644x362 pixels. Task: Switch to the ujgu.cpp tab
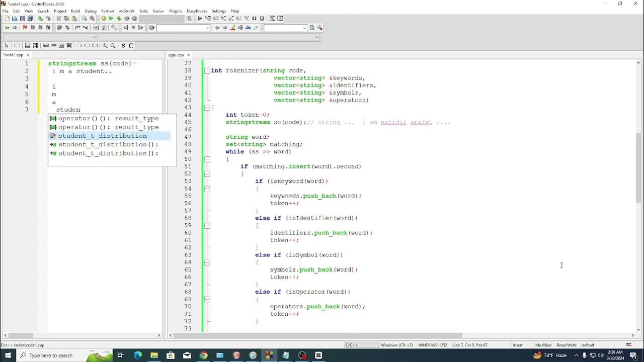pos(176,55)
